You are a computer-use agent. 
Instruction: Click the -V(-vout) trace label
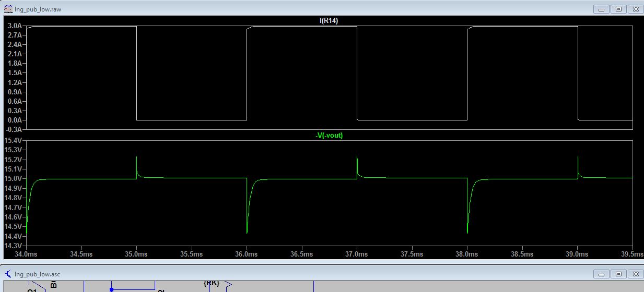coord(329,135)
